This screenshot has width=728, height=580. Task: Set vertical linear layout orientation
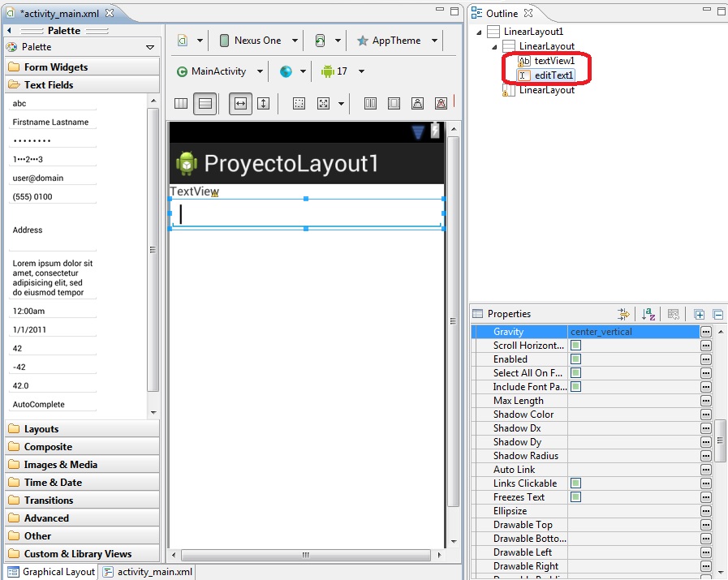click(205, 104)
